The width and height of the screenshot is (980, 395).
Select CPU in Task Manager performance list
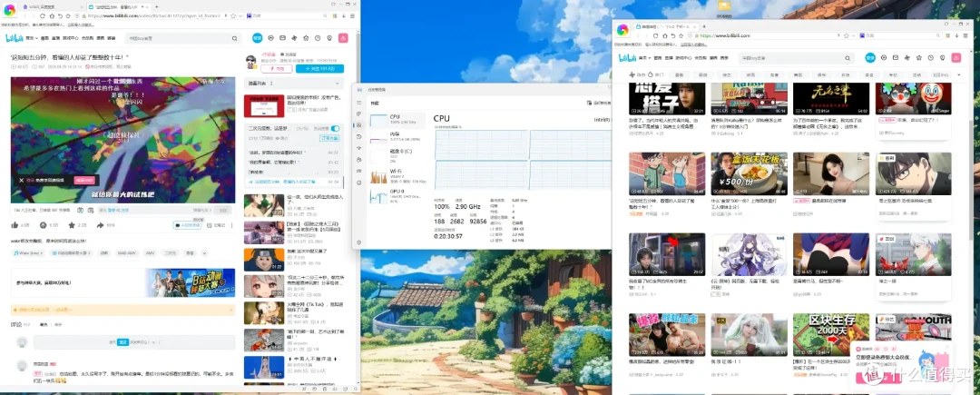[x=397, y=119]
